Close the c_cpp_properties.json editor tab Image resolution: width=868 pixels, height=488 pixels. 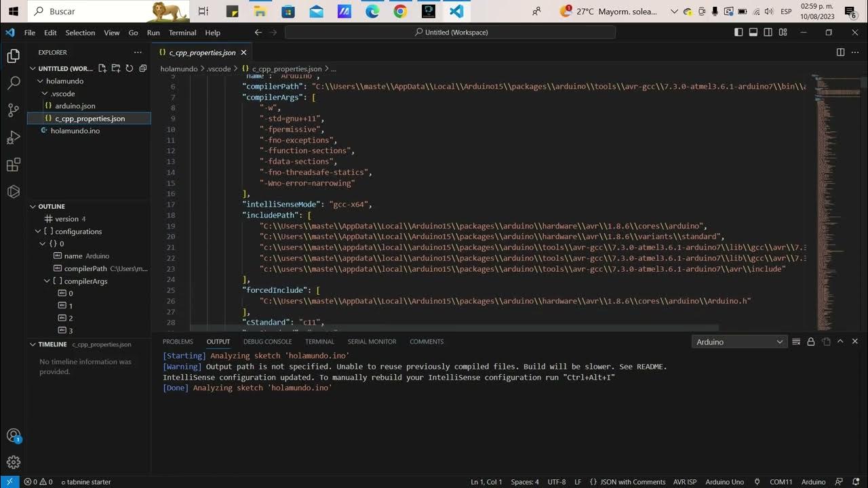(244, 53)
